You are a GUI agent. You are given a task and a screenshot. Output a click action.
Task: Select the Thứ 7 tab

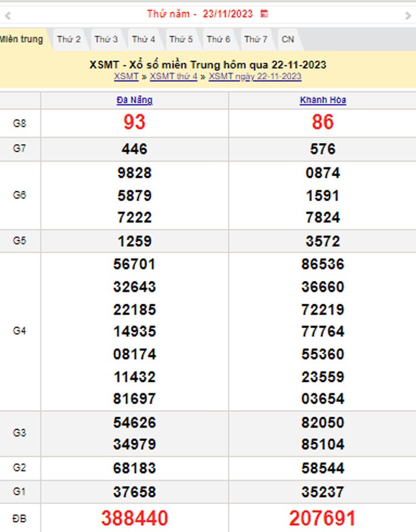(256, 39)
